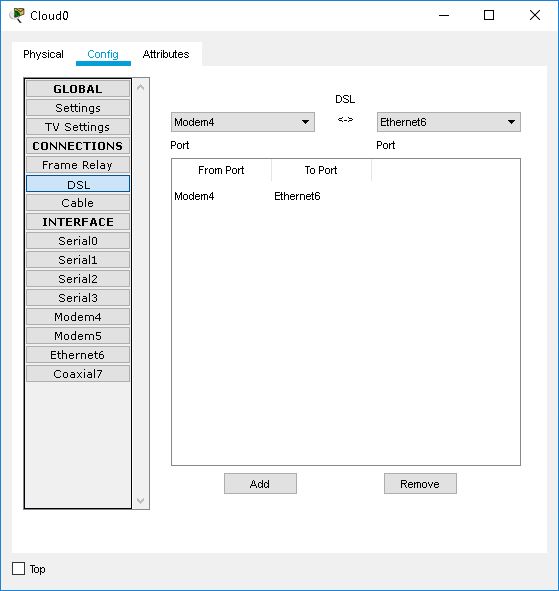Viewport: 559px width, 591px height.
Task: Open the Modem5 interface
Action: click(78, 336)
